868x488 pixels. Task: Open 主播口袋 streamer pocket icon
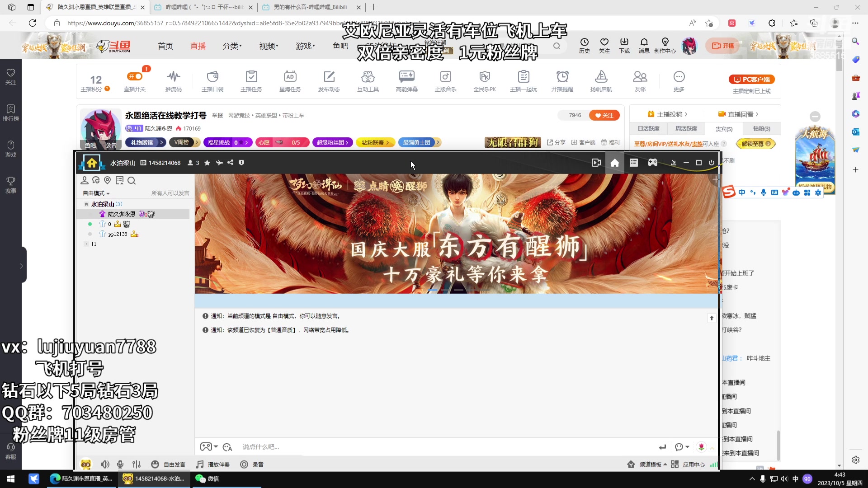[x=212, y=81]
